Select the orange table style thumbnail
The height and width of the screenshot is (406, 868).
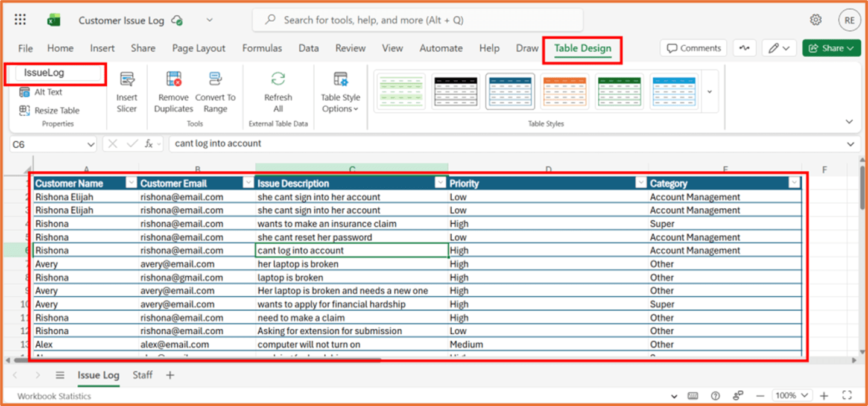click(x=564, y=90)
